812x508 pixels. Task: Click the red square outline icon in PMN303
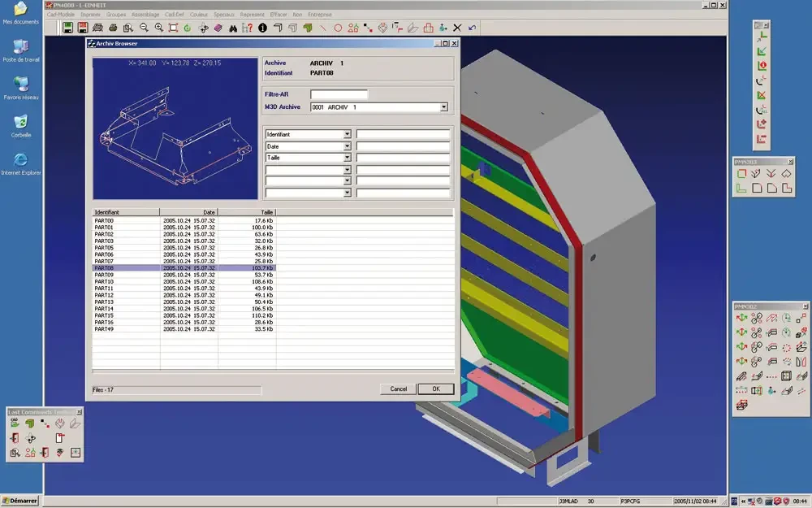(741, 174)
